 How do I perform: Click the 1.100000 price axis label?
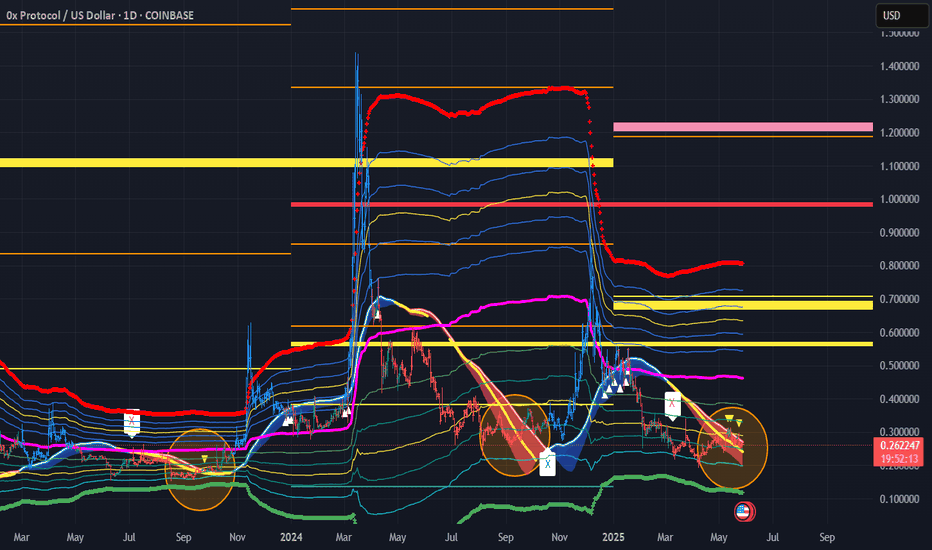(900, 166)
